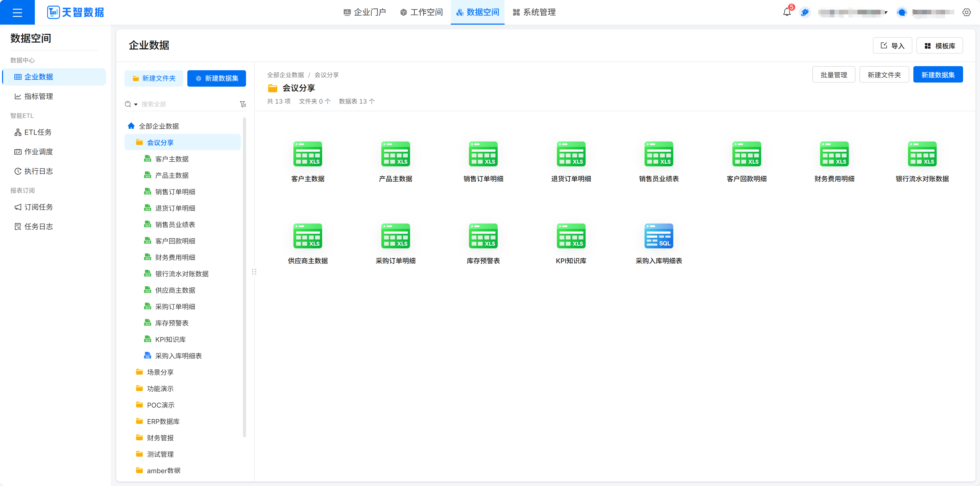Open the 销售员业绩表 XLS dataset icon
The image size is (980, 486).
[659, 154]
